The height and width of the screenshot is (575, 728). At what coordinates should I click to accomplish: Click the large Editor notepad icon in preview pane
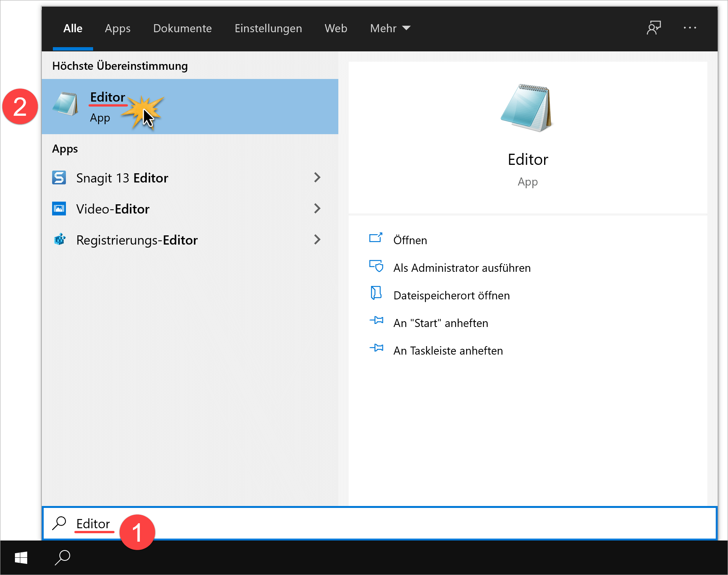pos(527,108)
